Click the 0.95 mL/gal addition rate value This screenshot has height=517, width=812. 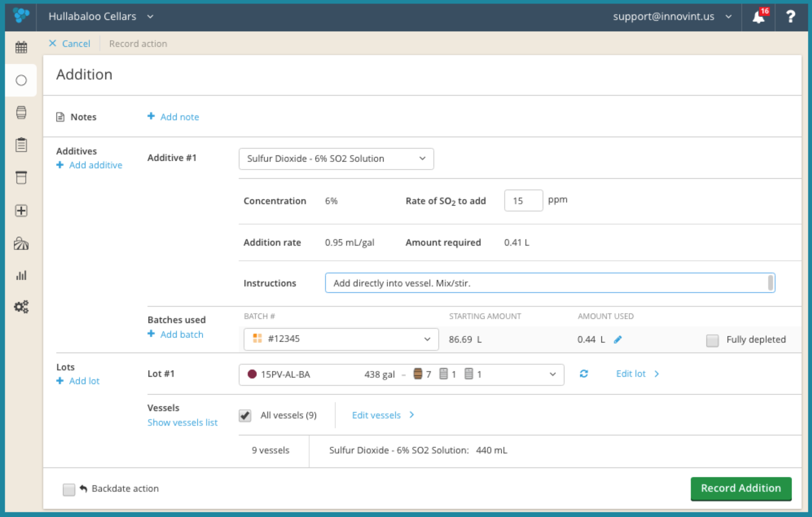click(x=349, y=243)
